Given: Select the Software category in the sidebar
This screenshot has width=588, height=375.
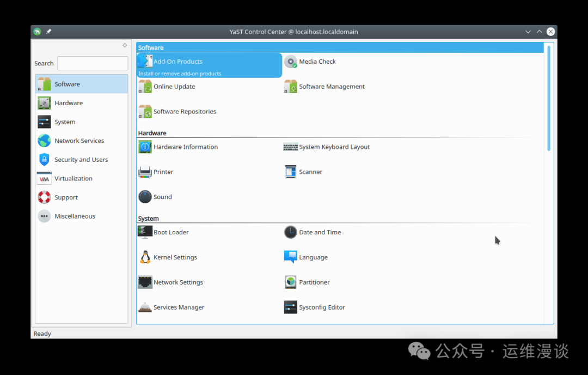Looking at the screenshot, I should pos(81,84).
